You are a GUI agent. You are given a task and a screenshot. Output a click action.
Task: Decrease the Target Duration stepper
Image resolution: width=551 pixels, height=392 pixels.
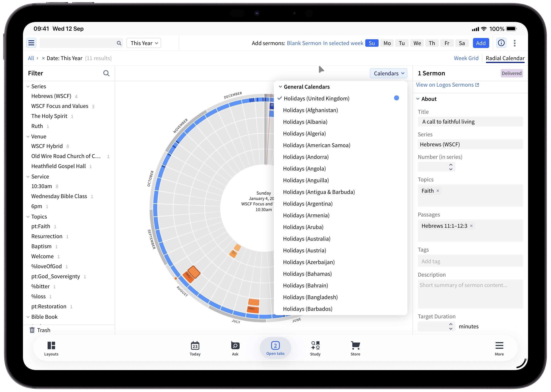click(x=450, y=329)
